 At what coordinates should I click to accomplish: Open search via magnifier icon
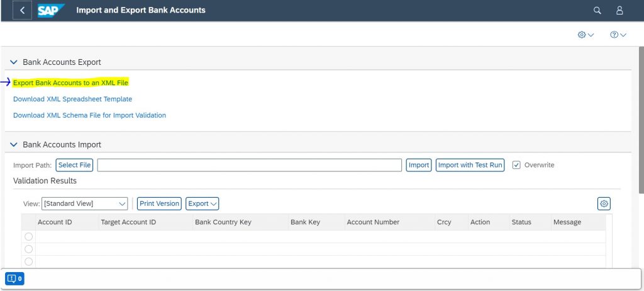[597, 10]
